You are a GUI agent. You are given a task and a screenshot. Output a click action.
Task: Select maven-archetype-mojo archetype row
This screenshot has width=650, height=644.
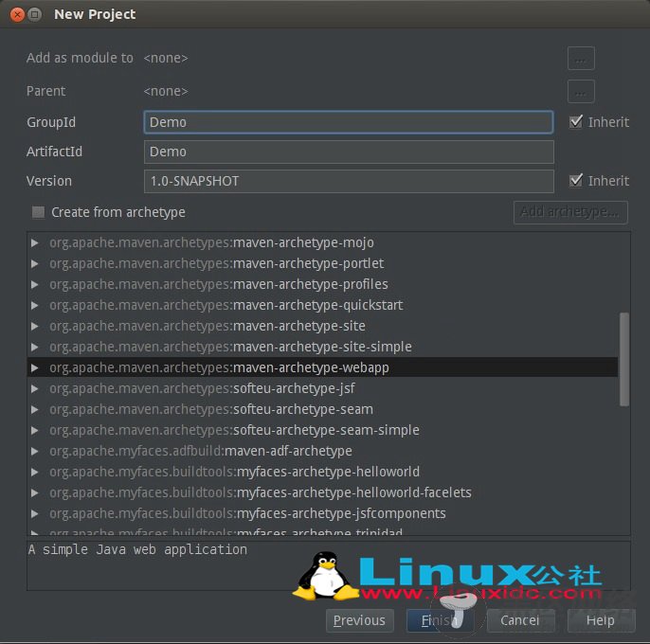(x=323, y=242)
